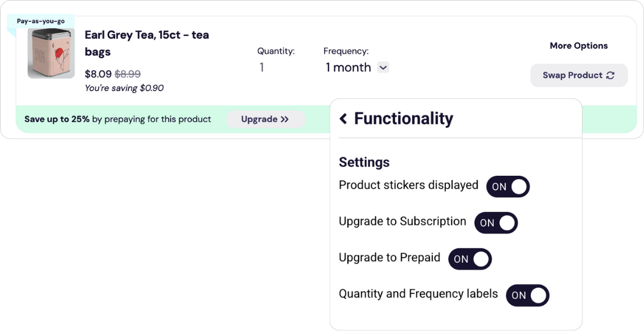This screenshot has height=331, width=644.
Task: Open the 1 month frequency dropdown arrow
Action: (x=383, y=67)
